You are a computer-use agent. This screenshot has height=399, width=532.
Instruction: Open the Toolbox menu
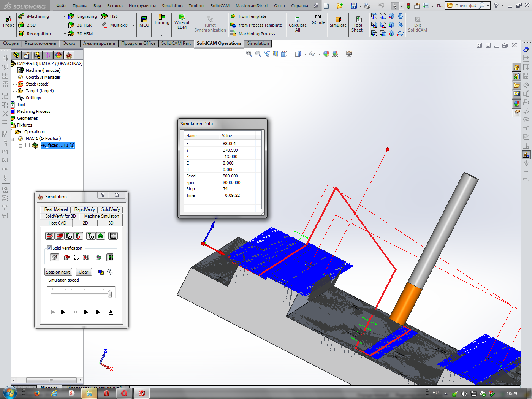pos(196,6)
